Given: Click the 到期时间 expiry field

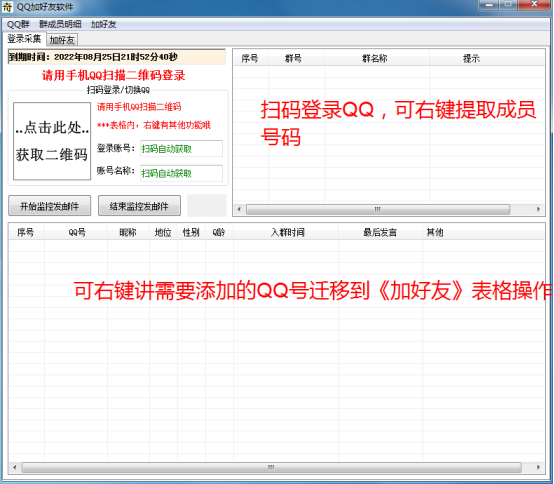Looking at the screenshot, I should coord(116,57).
